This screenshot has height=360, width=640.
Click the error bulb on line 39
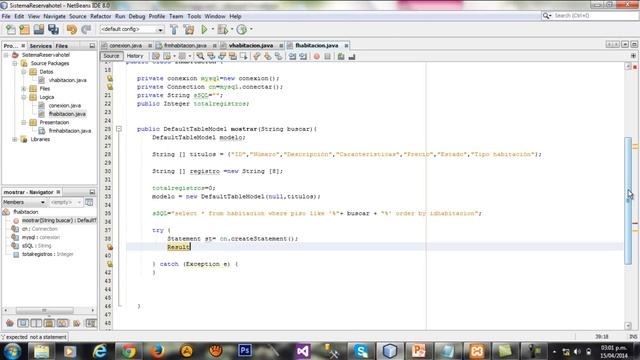[x=109, y=247]
